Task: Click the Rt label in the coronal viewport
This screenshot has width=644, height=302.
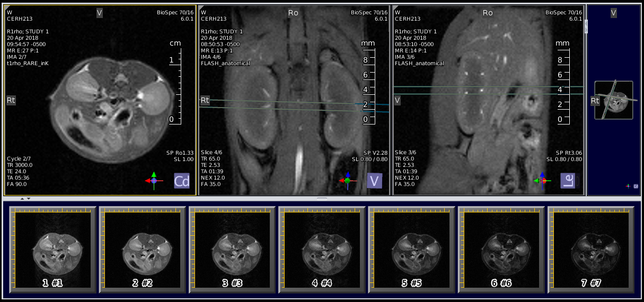Action: (205, 100)
